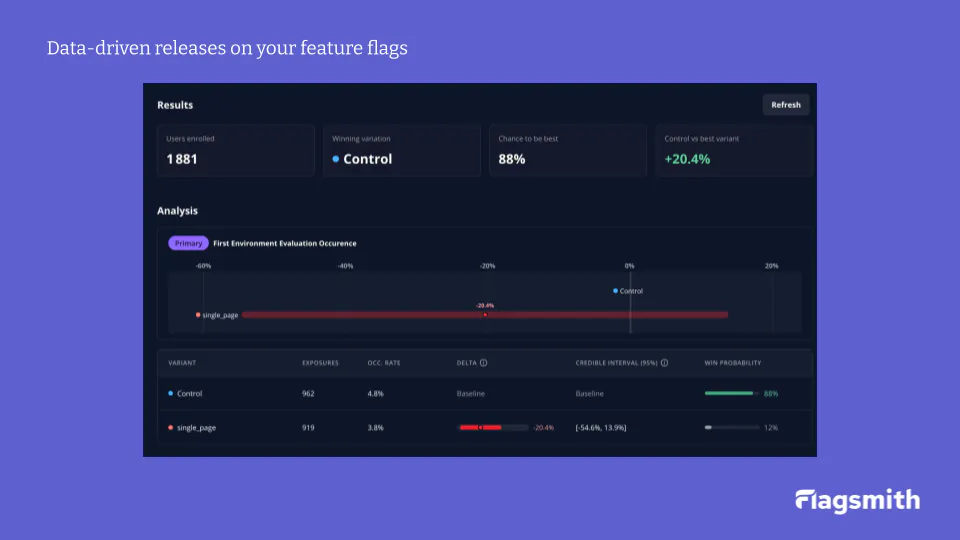Open the Credible Interval info icon
The image size is (960, 540).
coord(664,363)
